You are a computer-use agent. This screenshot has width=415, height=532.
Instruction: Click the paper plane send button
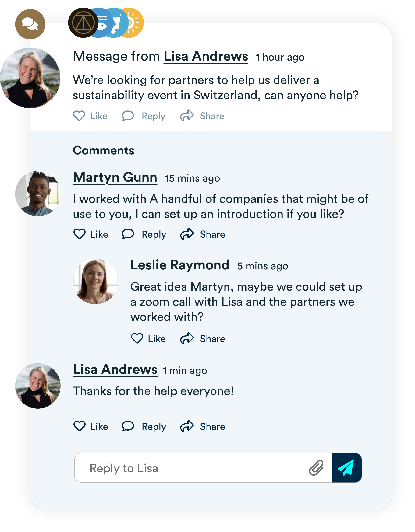346,467
